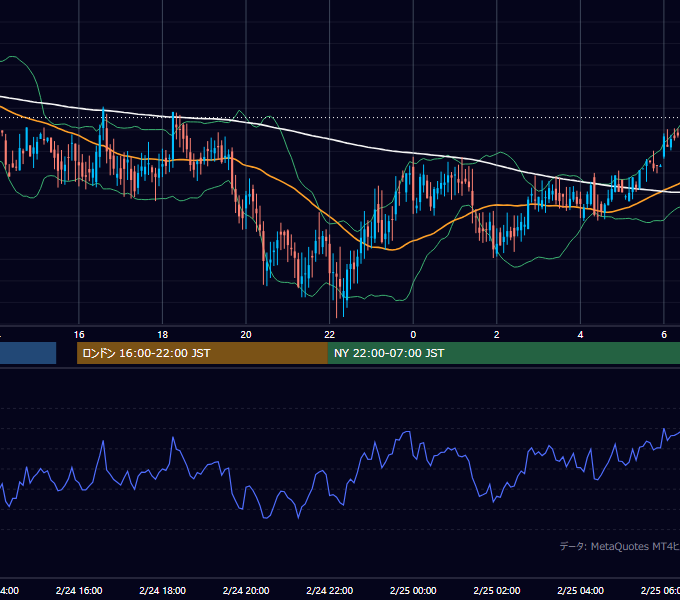Click the NY 22:00-07:00 JST session bar
This screenshot has height=600, width=680.
click(503, 353)
